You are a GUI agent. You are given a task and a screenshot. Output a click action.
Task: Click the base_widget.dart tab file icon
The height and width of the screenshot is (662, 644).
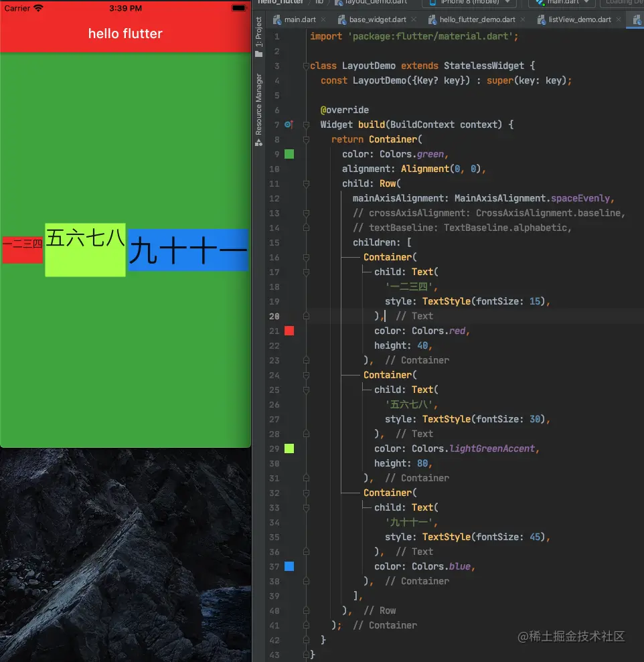coord(342,19)
